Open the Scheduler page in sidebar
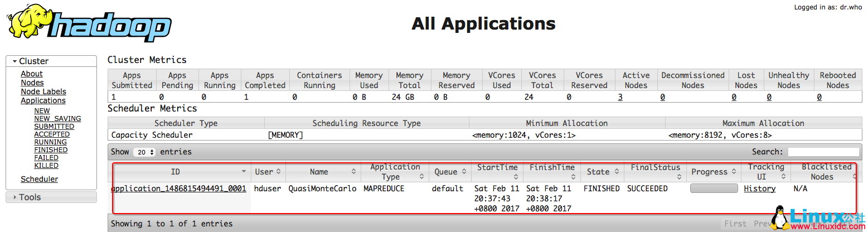Screen dimensions: 868x232 [39, 179]
